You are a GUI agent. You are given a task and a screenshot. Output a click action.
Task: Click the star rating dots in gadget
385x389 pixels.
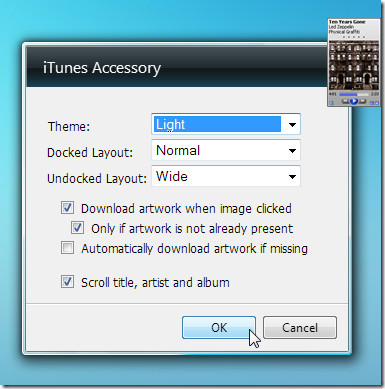point(354,37)
